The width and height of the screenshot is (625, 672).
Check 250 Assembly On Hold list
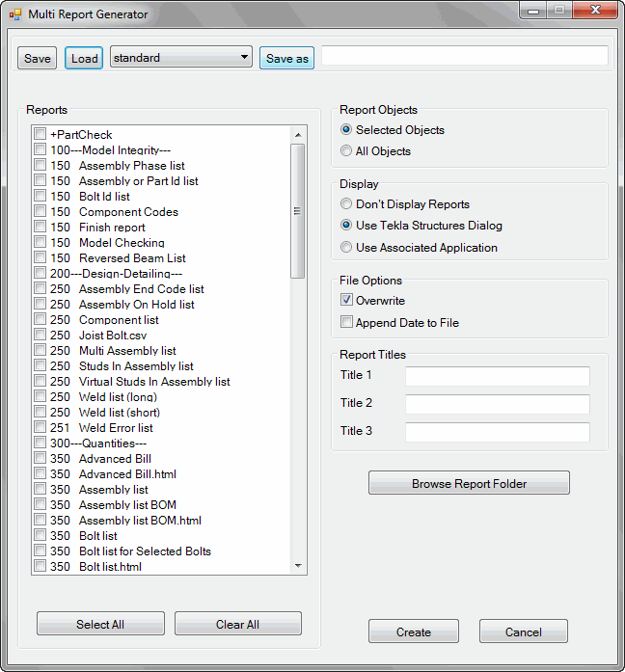(x=40, y=304)
